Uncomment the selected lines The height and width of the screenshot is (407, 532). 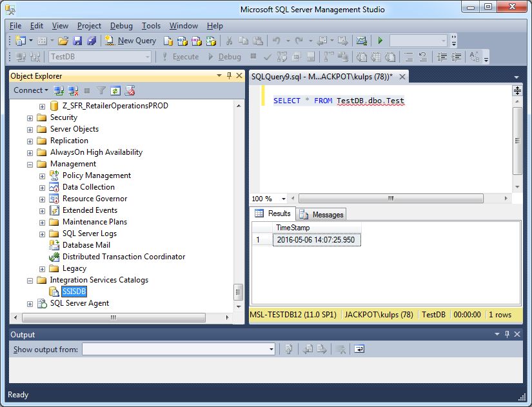(423, 57)
